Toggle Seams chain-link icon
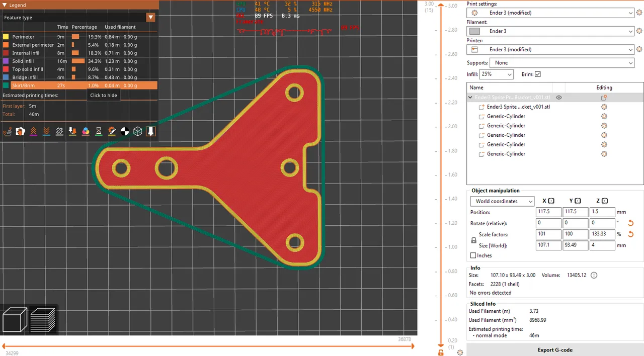Viewport: 644px width, 356px height. tap(59, 131)
